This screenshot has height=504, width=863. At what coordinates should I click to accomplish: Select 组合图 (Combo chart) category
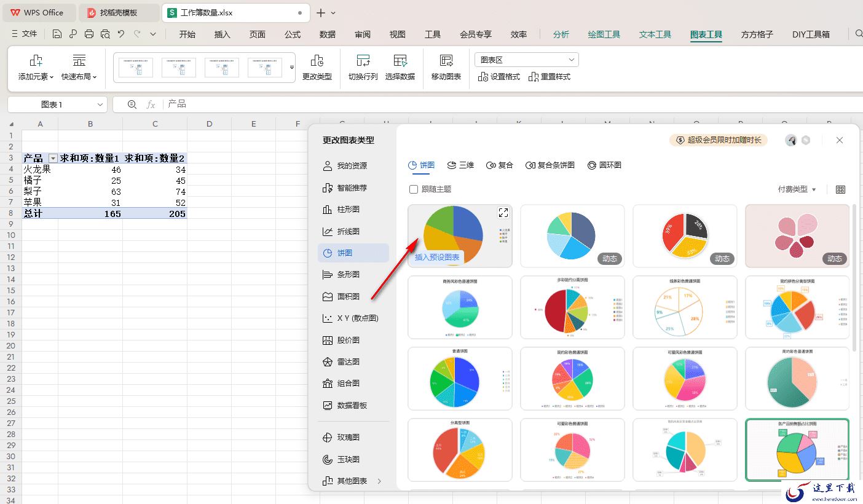(353, 384)
